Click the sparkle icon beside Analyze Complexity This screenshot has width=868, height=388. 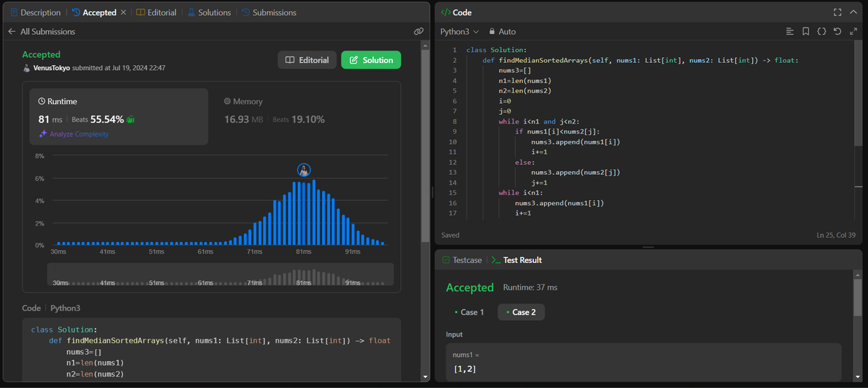43,134
